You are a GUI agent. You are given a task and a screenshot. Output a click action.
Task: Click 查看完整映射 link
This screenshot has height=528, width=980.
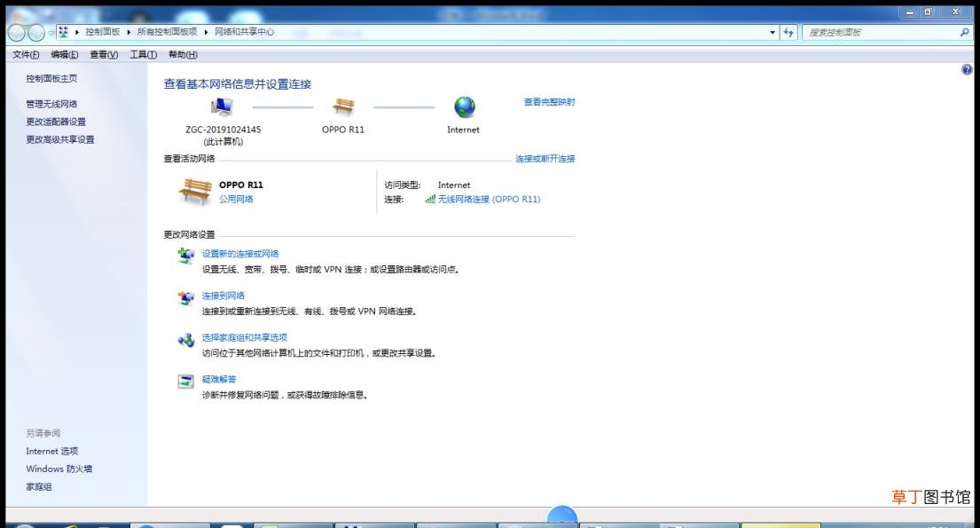[549, 102]
